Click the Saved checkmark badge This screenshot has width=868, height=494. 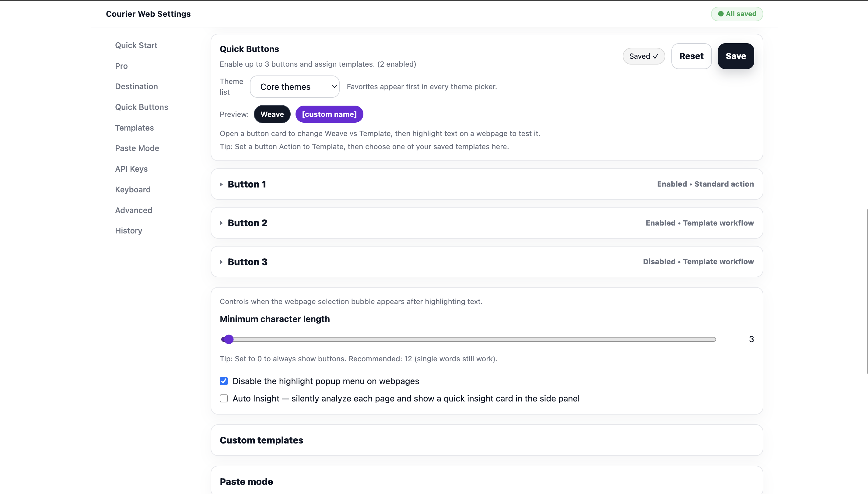click(643, 56)
